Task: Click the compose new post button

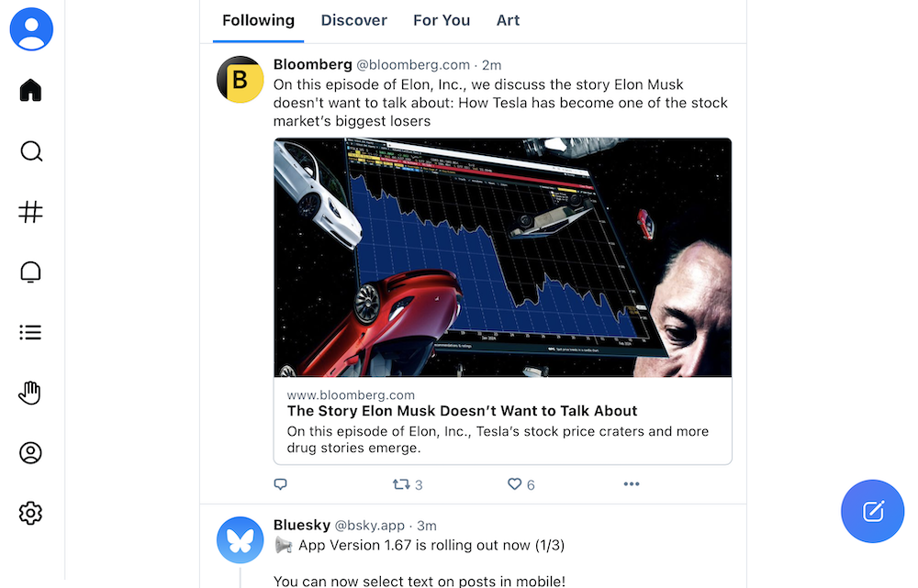Action: tap(872, 511)
